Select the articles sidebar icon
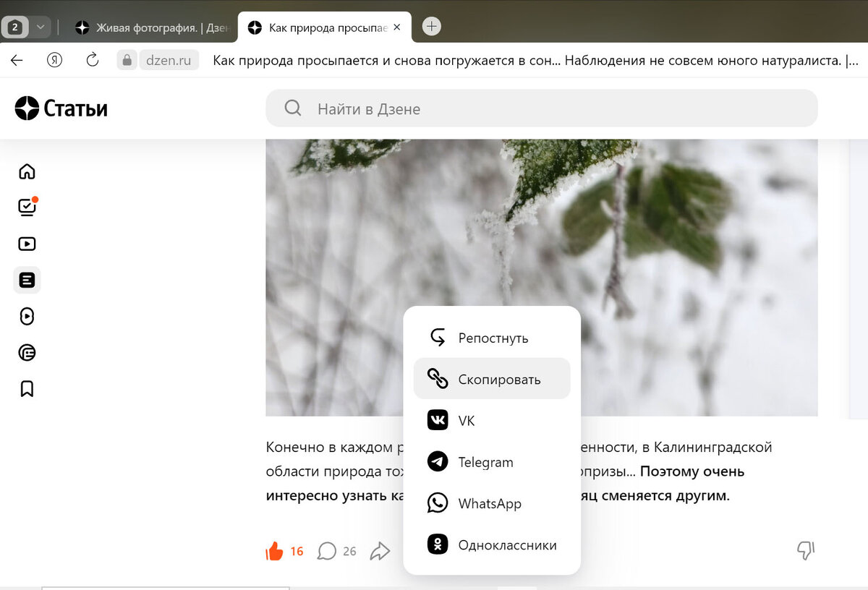The height and width of the screenshot is (590, 868). pos(27,280)
